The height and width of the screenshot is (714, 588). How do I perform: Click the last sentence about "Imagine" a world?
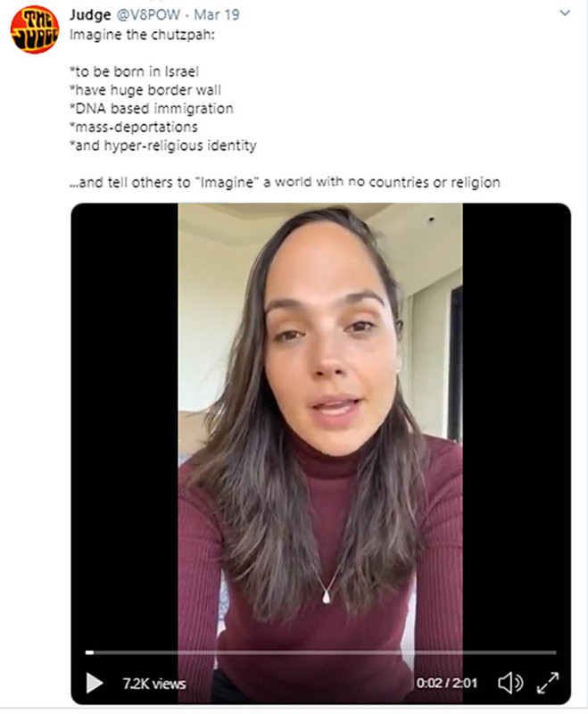pos(285,182)
